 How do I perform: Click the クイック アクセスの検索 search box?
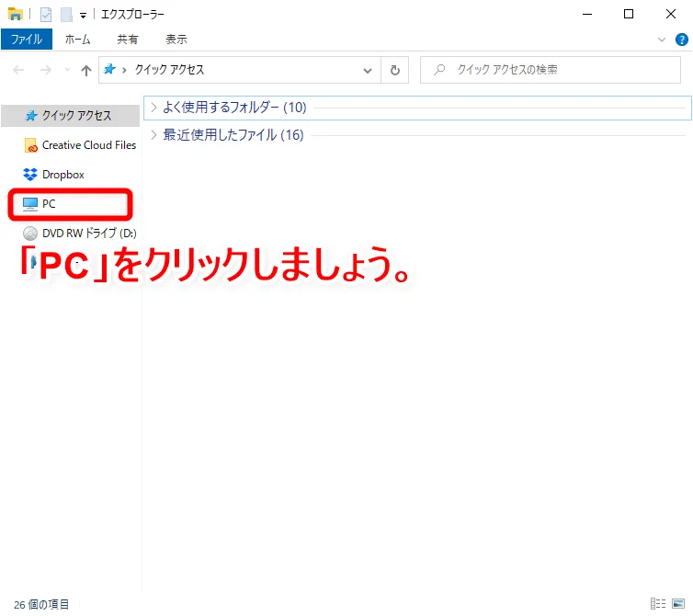[x=551, y=70]
